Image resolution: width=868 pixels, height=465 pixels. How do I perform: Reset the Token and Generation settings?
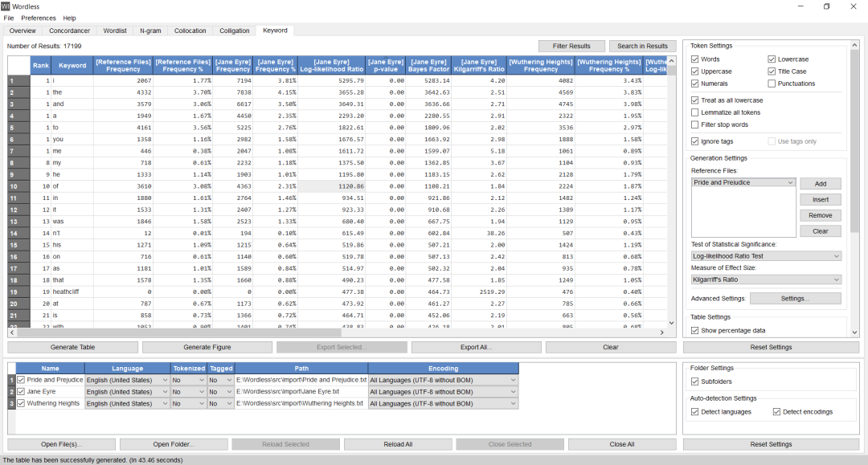point(771,347)
